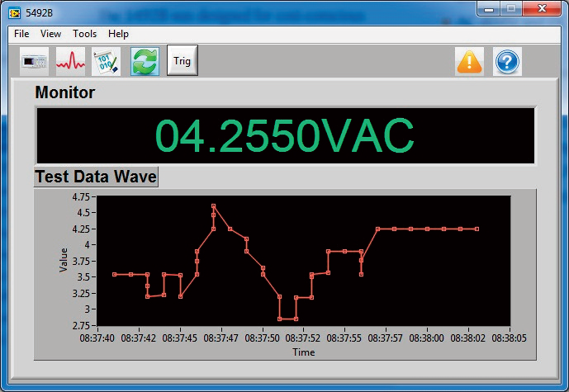Select the Test Data Wave label

click(x=95, y=177)
